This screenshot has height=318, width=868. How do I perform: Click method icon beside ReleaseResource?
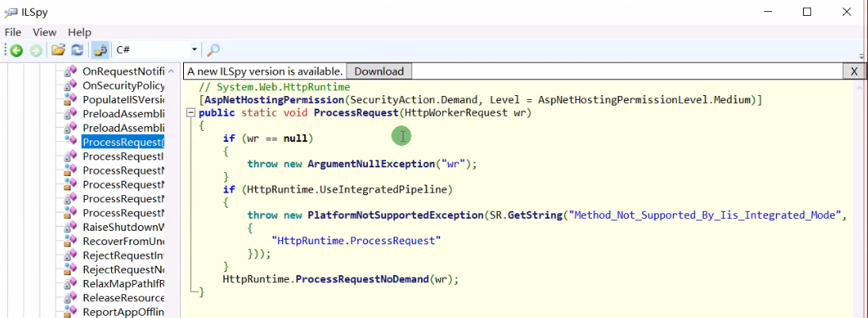pyautogui.click(x=71, y=298)
